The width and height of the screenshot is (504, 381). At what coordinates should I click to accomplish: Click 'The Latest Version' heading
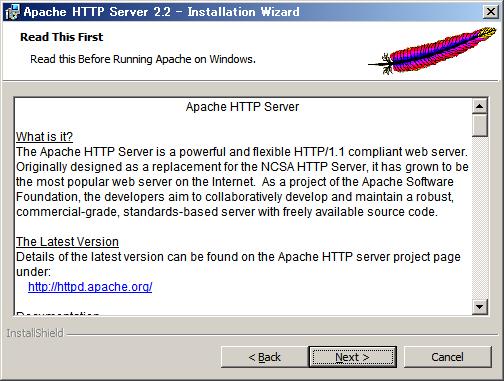pos(67,242)
